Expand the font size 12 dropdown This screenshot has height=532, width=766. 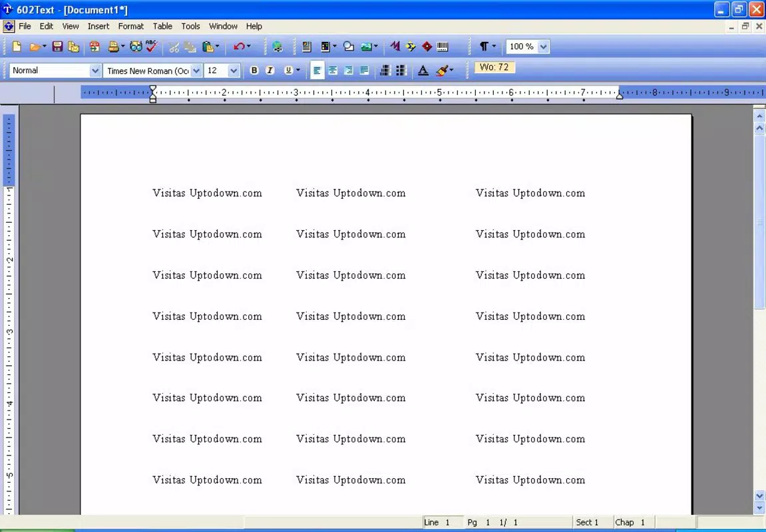234,70
